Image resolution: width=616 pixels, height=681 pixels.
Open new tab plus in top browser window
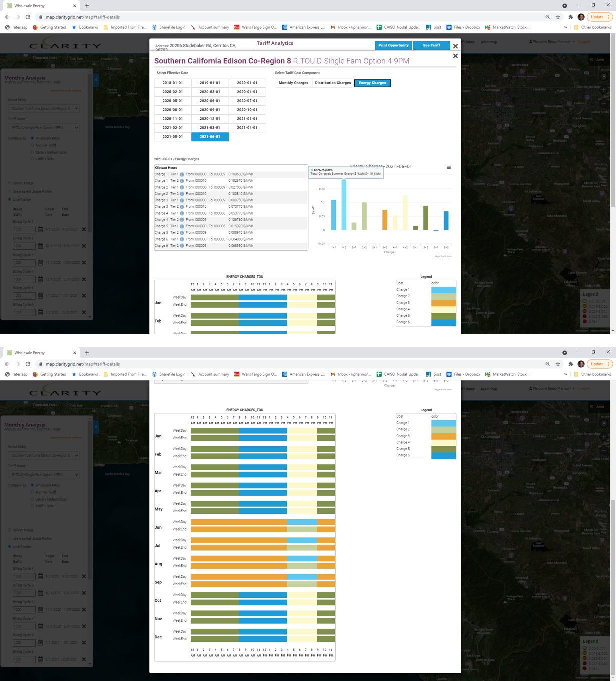87,6
